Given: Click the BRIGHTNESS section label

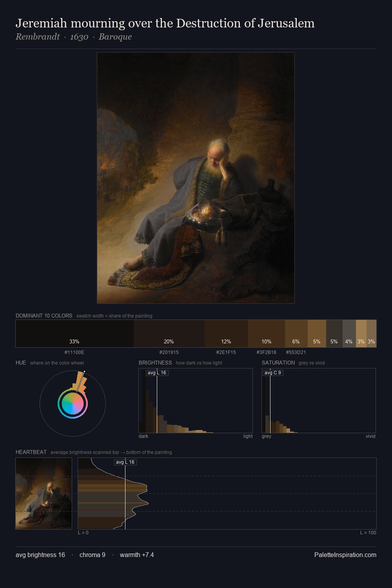Looking at the screenshot, I should click(155, 363).
